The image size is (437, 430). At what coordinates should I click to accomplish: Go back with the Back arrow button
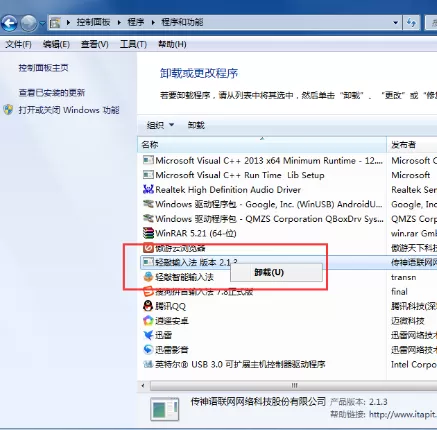point(9,23)
